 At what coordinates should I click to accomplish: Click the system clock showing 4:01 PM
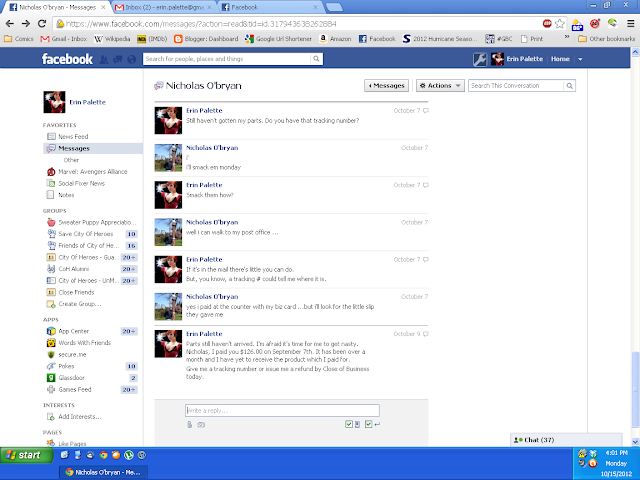[x=616, y=453]
